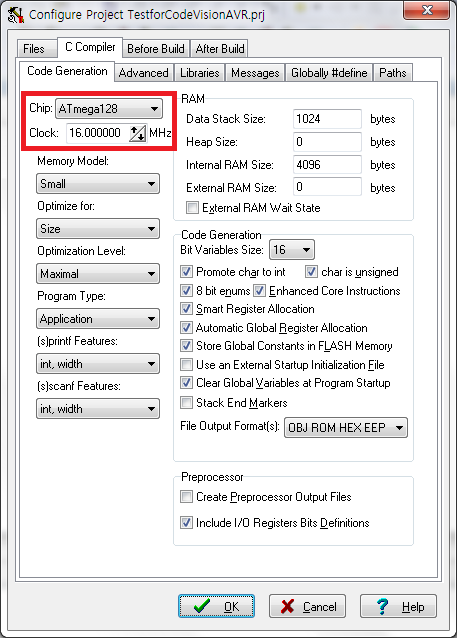Toggle Clear Global Variables at Program Startup
This screenshot has height=638, width=457.
[x=186, y=382]
